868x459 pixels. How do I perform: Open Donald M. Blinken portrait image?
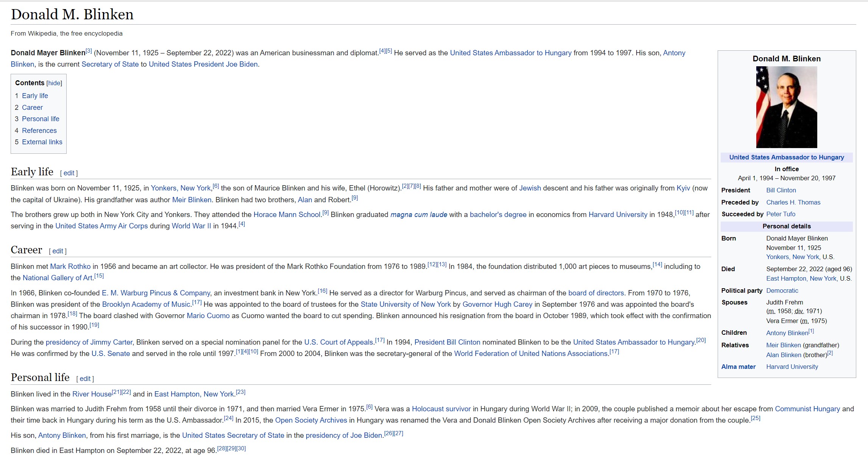pyautogui.click(x=787, y=107)
